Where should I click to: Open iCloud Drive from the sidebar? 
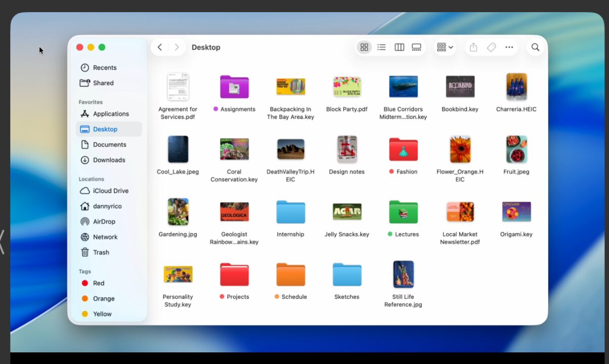click(109, 191)
